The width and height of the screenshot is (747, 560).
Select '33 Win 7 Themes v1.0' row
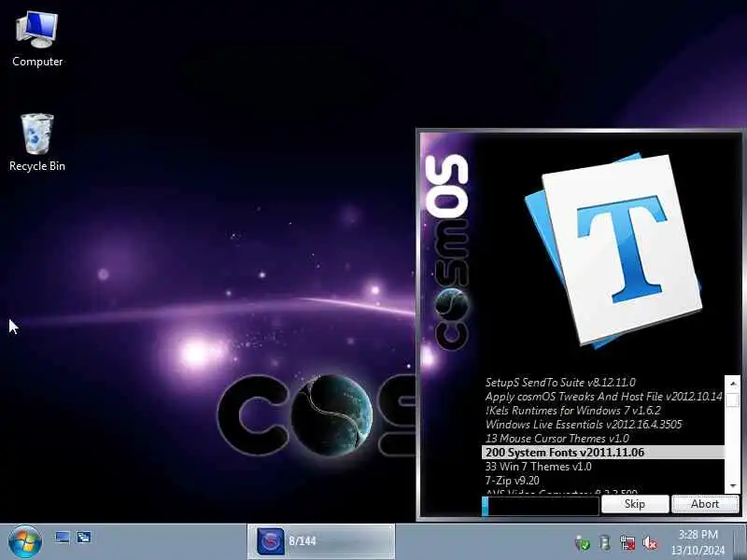point(602,466)
